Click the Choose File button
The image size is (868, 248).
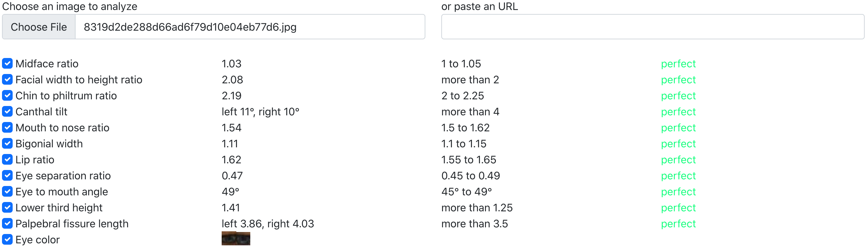click(39, 27)
